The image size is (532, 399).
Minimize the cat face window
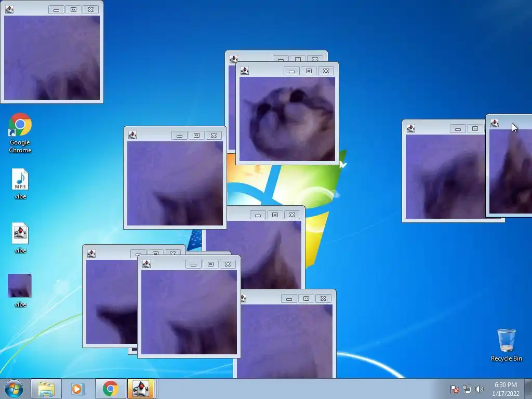(291, 71)
